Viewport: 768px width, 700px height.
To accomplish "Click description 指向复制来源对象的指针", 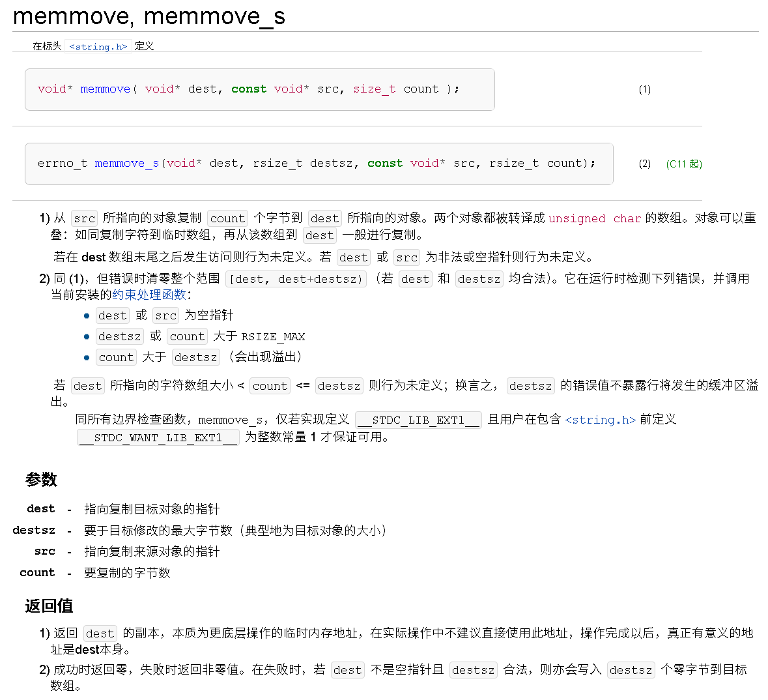I will [x=152, y=551].
